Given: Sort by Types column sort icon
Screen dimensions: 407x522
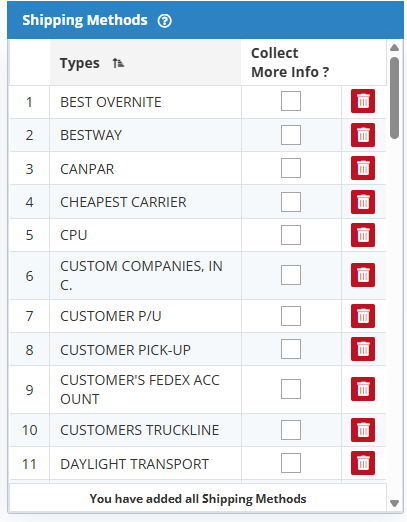Looking at the screenshot, I should [118, 63].
